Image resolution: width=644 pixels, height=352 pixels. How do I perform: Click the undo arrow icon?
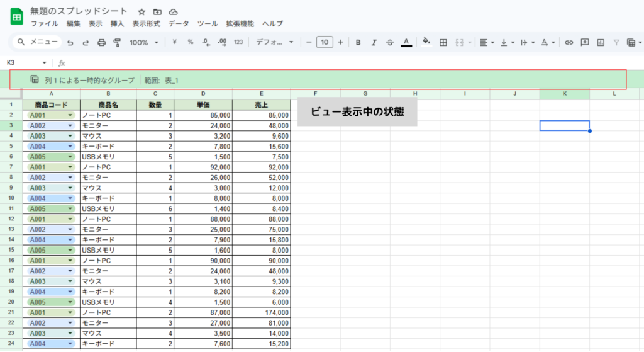tap(70, 43)
